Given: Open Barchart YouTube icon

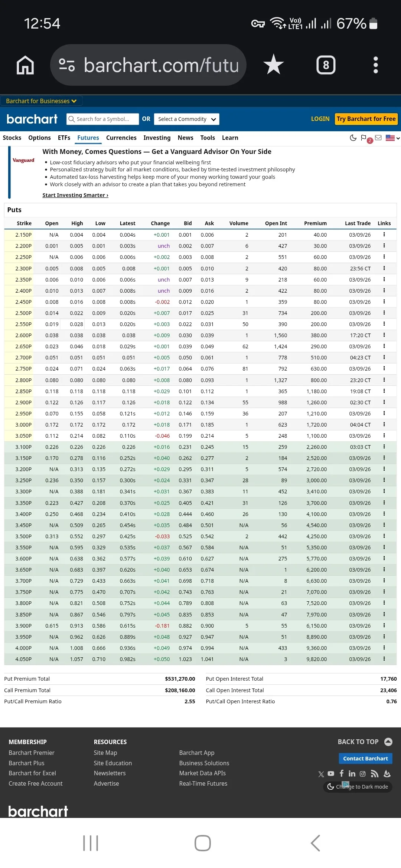Looking at the screenshot, I should pos(331,774).
